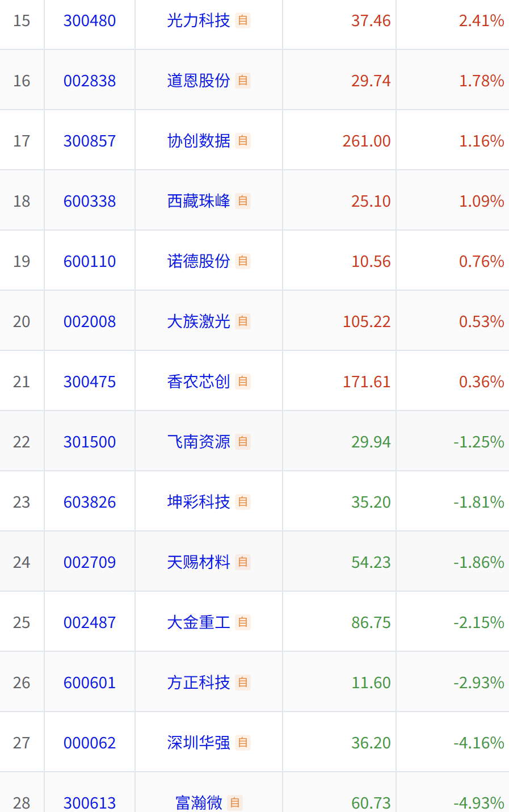Viewport: 509px width, 812px height.
Task: Open stock code 301500
Action: [90, 442]
